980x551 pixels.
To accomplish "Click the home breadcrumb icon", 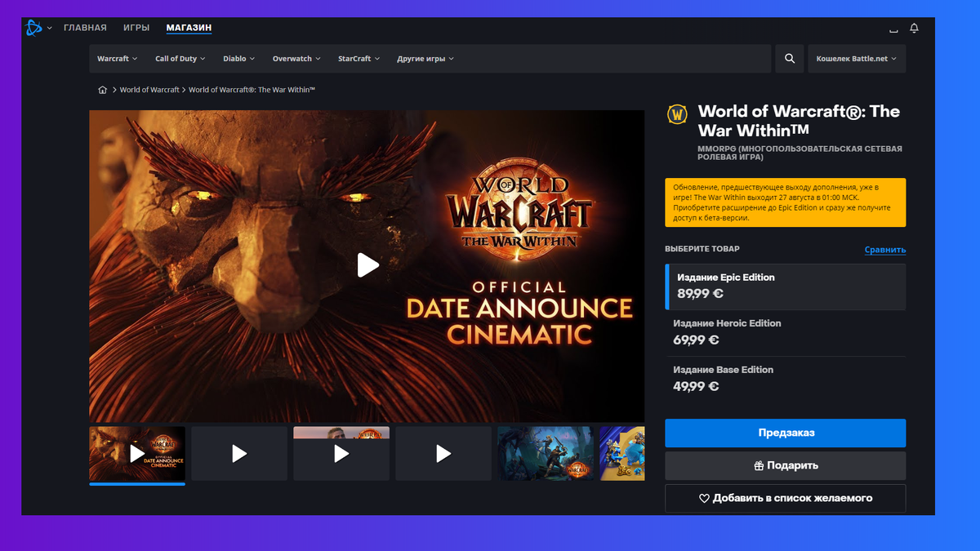I will click(x=102, y=90).
